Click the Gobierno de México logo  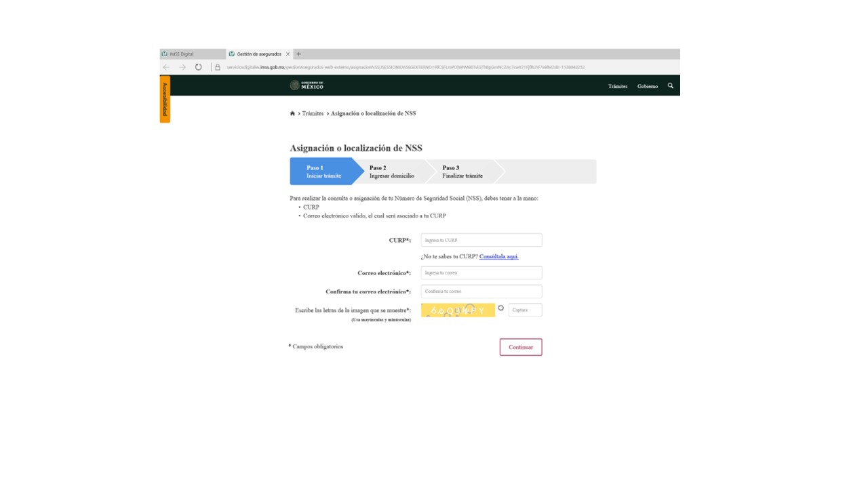coord(307,85)
